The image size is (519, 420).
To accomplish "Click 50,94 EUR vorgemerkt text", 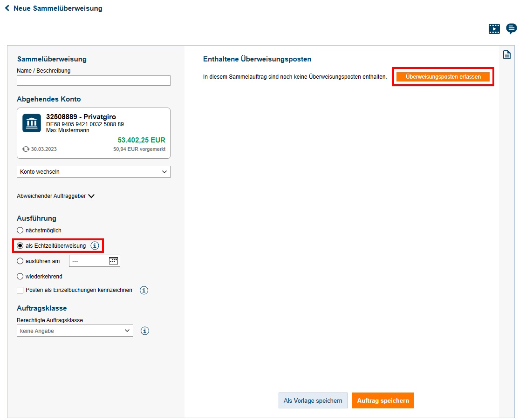I will 139,149.
